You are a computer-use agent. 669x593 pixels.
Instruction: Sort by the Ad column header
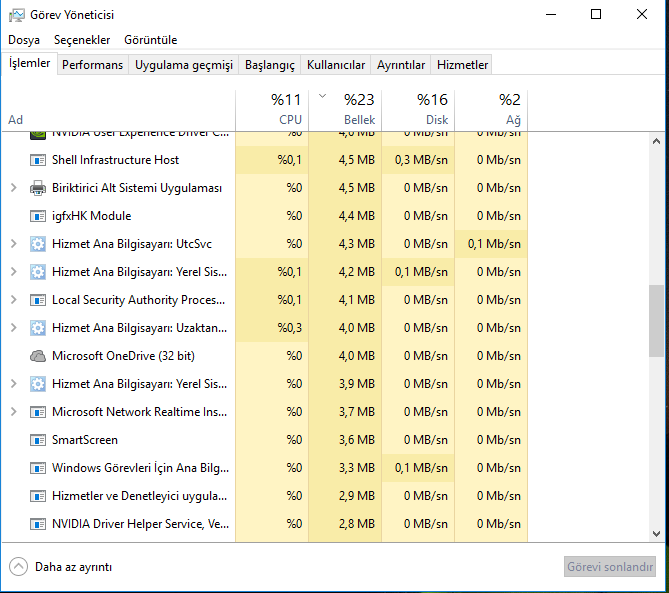(118, 110)
